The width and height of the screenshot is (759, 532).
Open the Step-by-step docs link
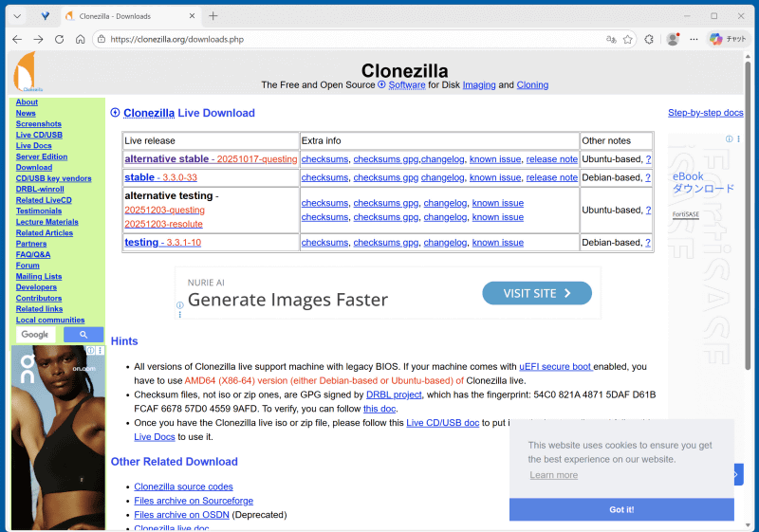[705, 113]
